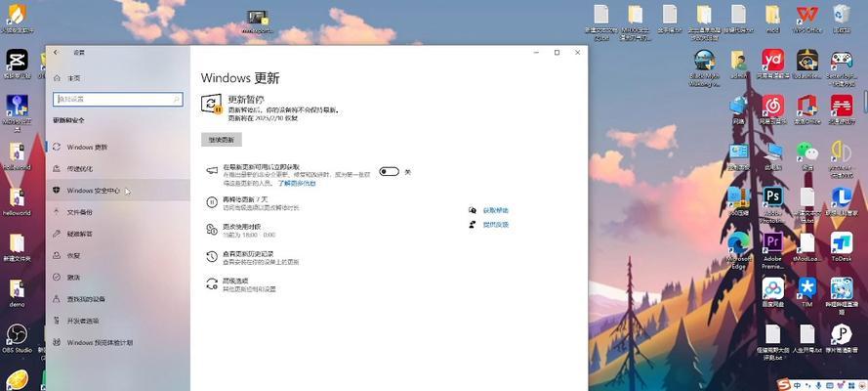The width and height of the screenshot is (868, 391).
Task: Open the demo file on desktop
Action: [x=18, y=293]
